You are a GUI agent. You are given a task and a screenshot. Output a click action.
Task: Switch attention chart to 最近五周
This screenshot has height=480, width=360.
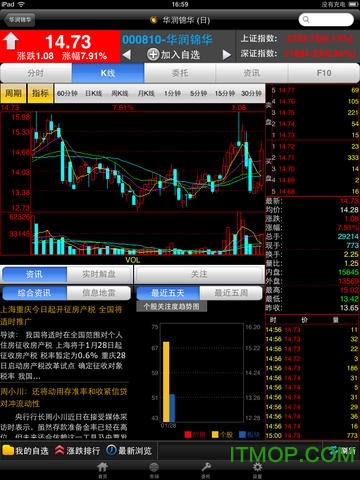pos(231,293)
